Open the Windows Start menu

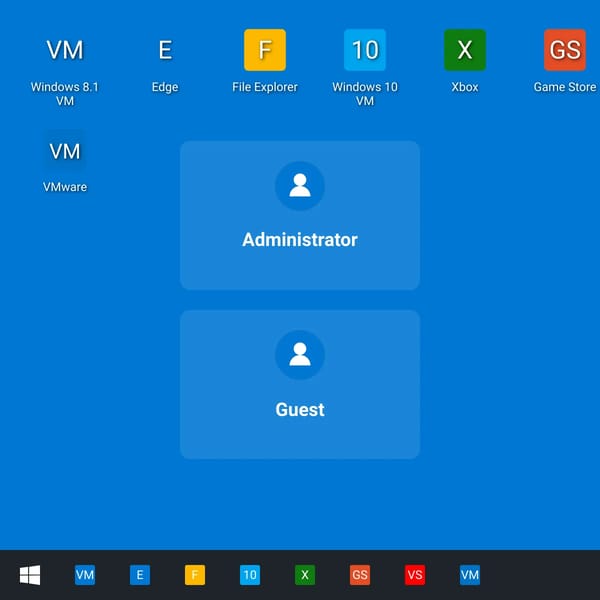30,575
